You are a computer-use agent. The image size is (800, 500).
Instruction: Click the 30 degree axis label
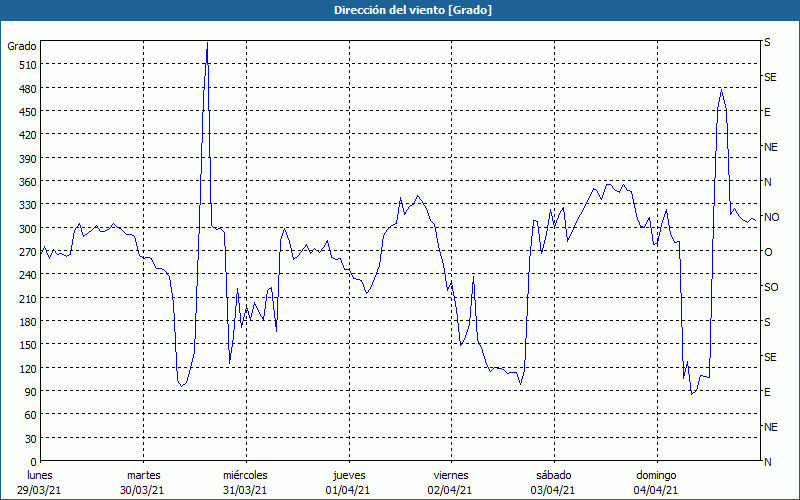pos(30,439)
